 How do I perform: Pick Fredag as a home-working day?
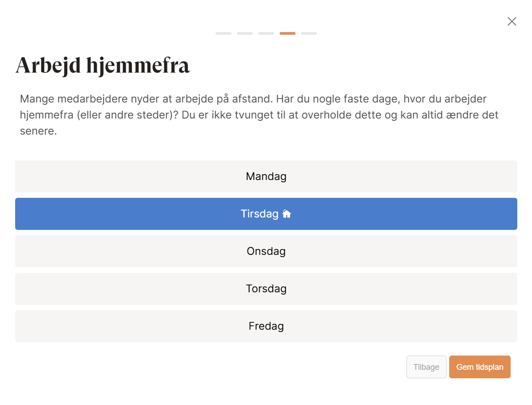(x=266, y=326)
